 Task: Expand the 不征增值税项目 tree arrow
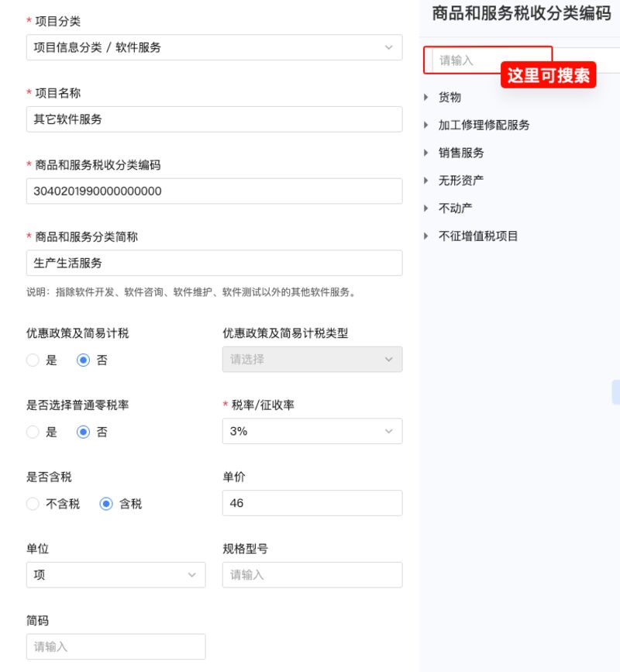(426, 236)
